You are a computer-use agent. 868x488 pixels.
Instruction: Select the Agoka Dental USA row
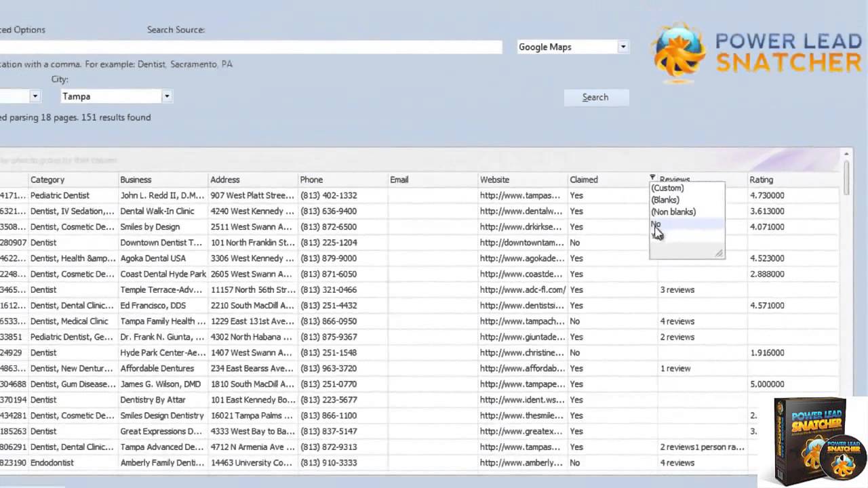153,258
